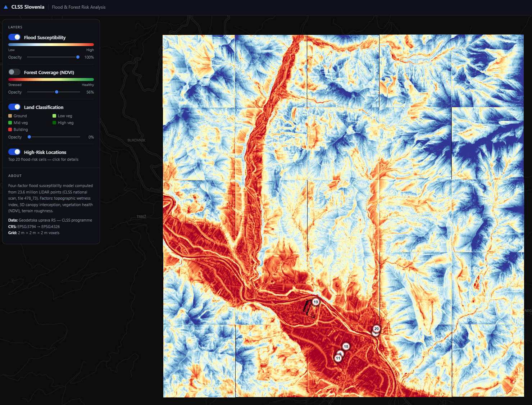Click the 'Stressed' NDVI legend label
The width and height of the screenshot is (532, 405).
[x=15, y=85]
